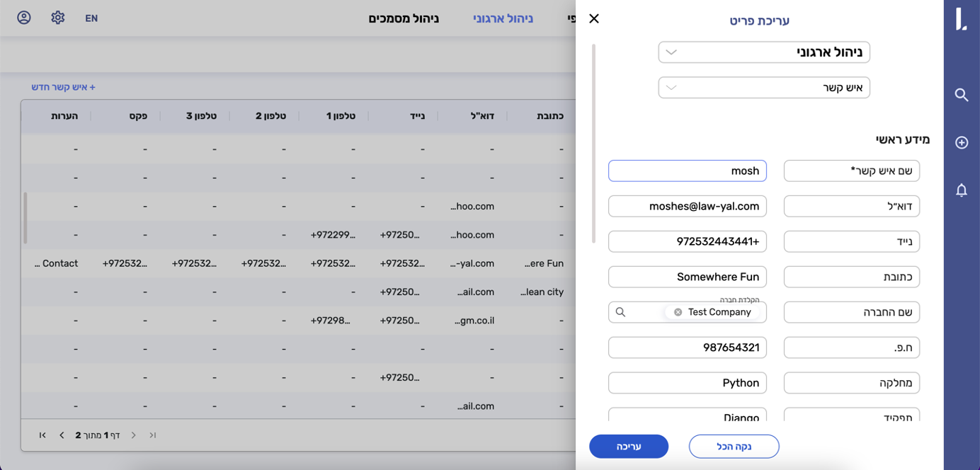Open the settings gear icon
Screen dimensions: 980x470
tap(58, 18)
